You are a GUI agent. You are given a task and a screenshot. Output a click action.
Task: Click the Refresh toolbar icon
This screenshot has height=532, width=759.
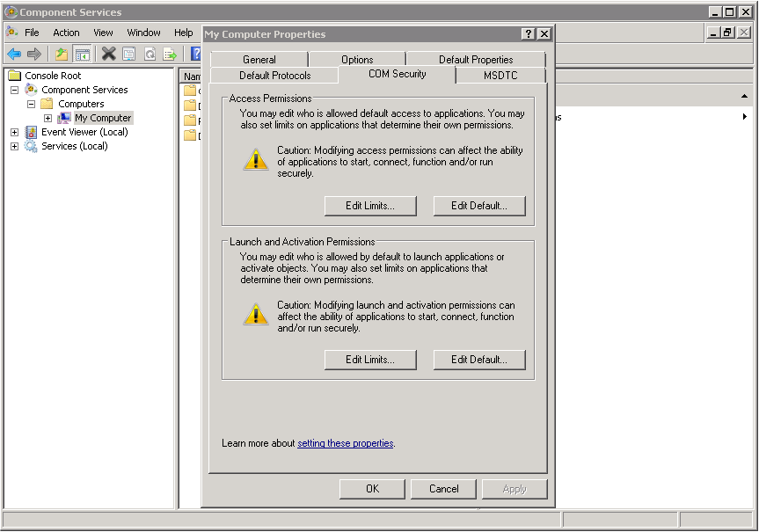(x=150, y=55)
